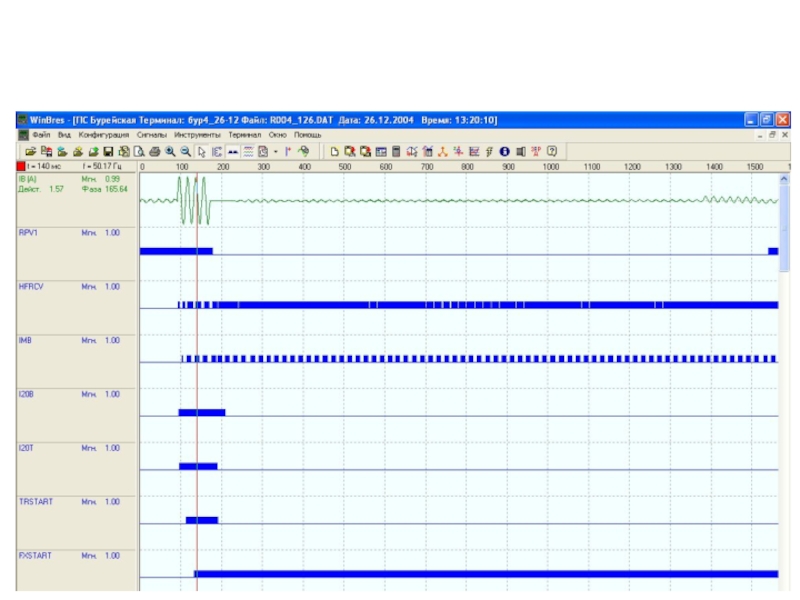The width and height of the screenshot is (800, 600).
Task: Click the new blank document icon
Action: [335, 151]
